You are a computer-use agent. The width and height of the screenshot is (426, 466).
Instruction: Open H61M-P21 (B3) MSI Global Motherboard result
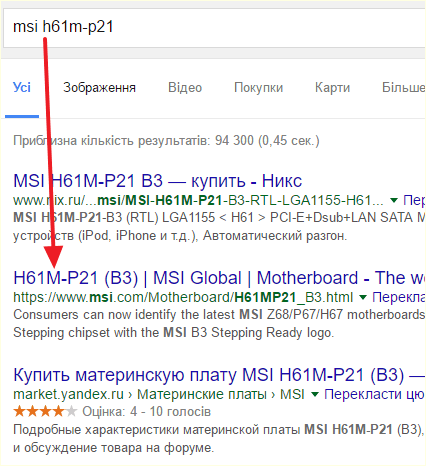219,278
